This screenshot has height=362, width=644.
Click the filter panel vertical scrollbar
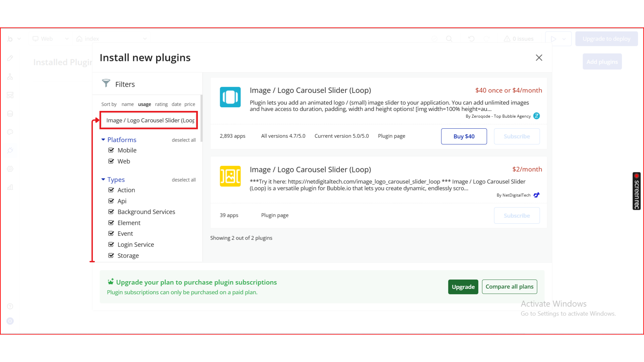click(x=201, y=119)
